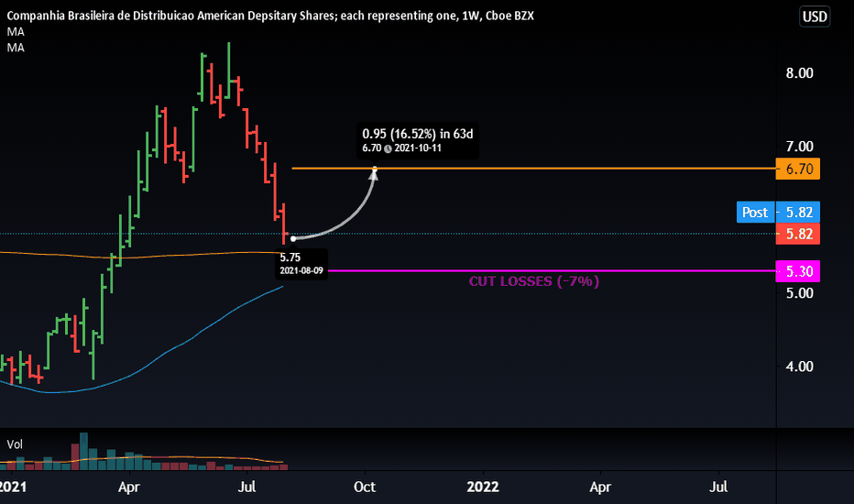Screen dimensions: 854x504
Task: Click the clock icon in target tooltip
Action: 388,148
